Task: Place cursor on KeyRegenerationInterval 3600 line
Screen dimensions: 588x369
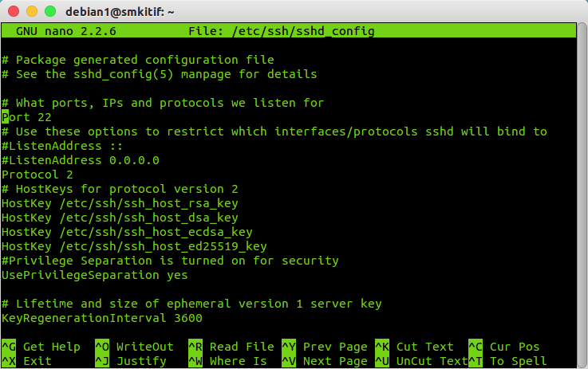Action: coord(102,318)
